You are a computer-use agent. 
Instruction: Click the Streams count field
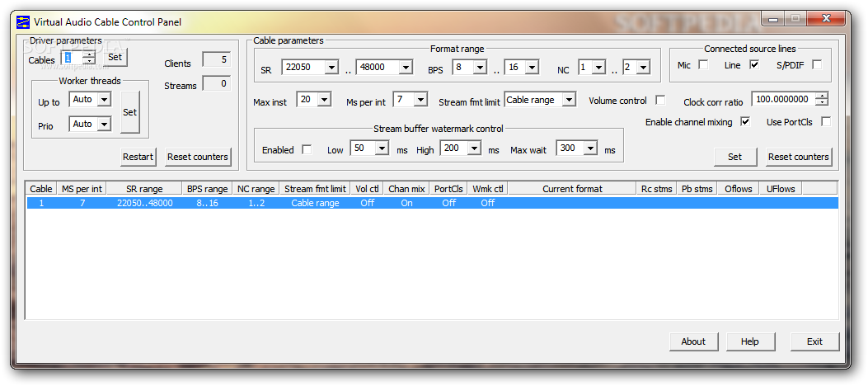[217, 83]
